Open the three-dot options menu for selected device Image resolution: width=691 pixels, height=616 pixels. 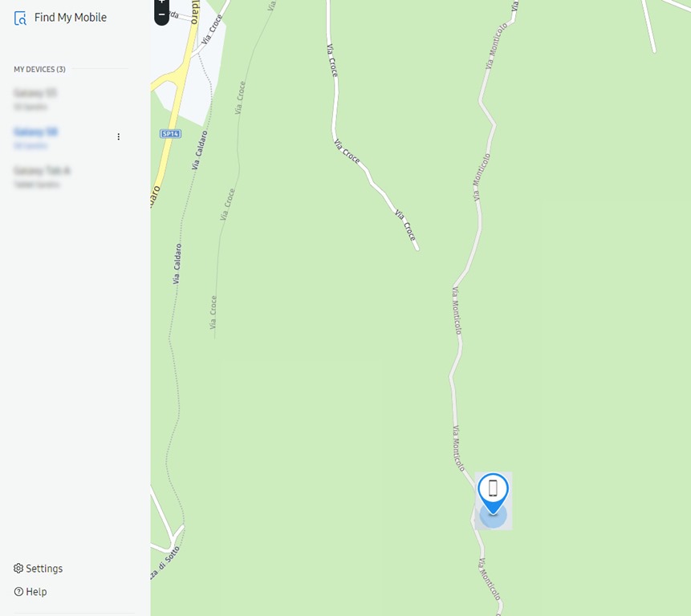119,137
